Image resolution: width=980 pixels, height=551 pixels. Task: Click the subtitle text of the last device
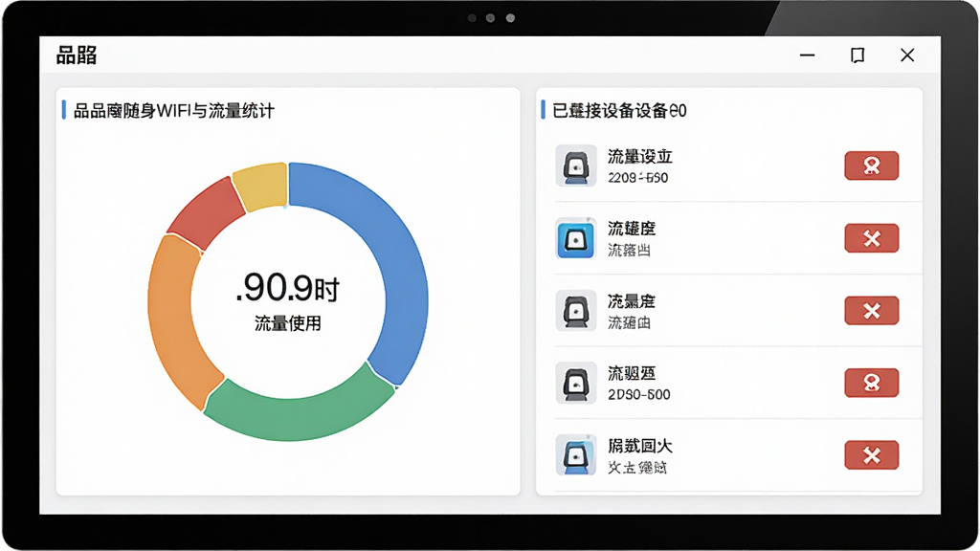[x=636, y=467]
